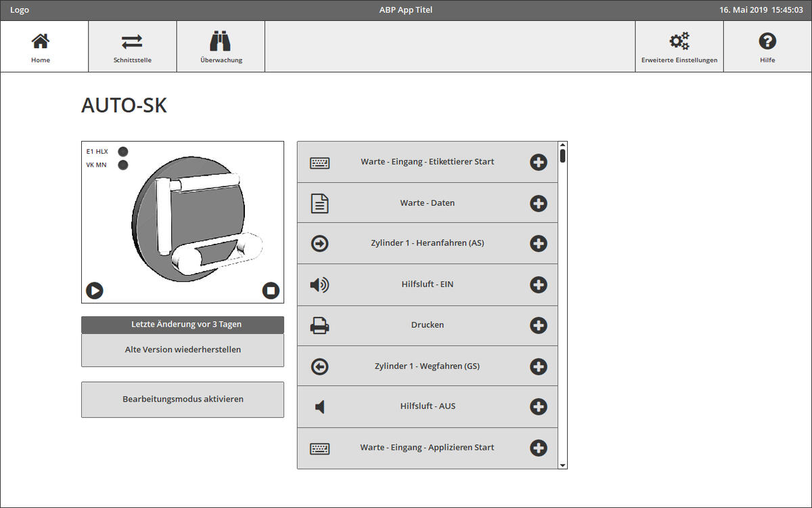Click the speaker icon for Hilfsluft - EIN

[319, 284]
